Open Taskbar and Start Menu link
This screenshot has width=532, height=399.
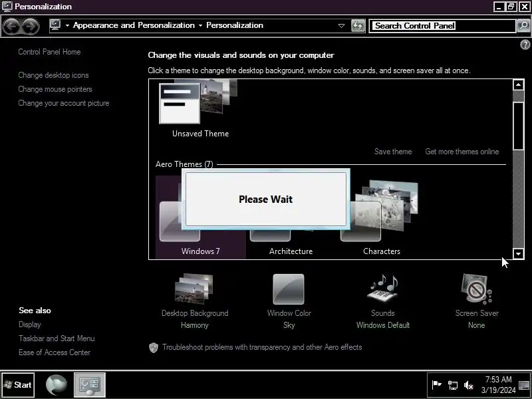57,338
